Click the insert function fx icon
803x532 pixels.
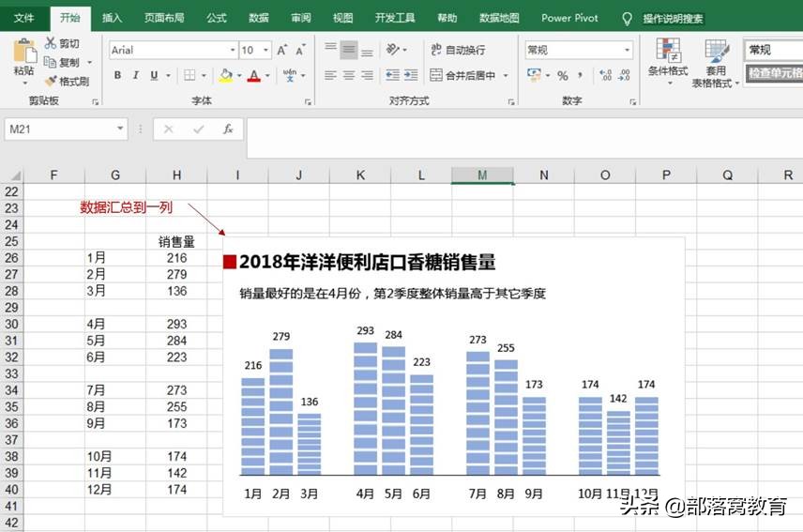[228, 129]
